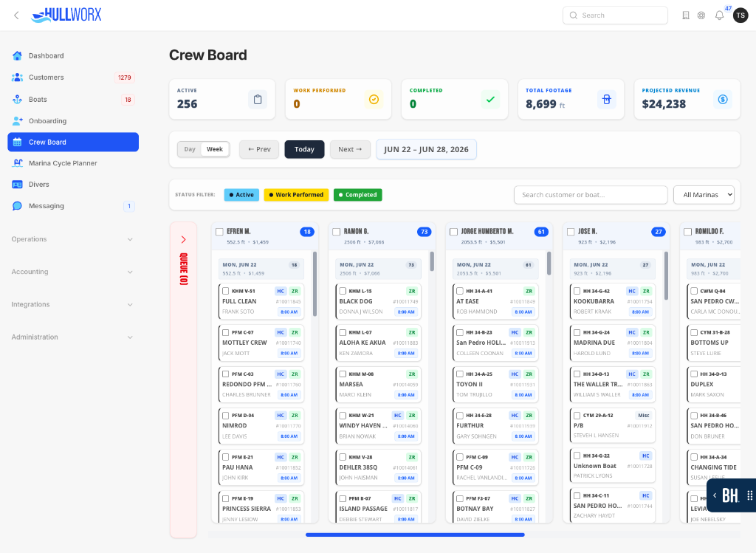This screenshot has width=756, height=553.
Task: Tick the FULL CLEAN job checkbox
Action: click(x=225, y=291)
